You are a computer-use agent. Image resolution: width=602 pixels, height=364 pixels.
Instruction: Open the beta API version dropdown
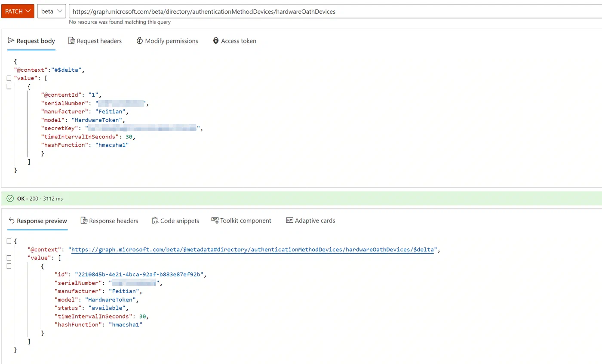[x=52, y=11]
